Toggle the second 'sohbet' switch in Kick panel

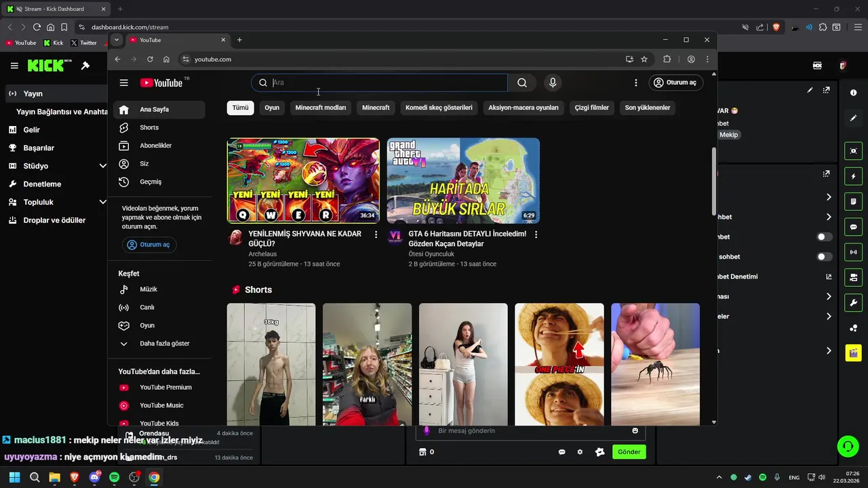click(825, 257)
